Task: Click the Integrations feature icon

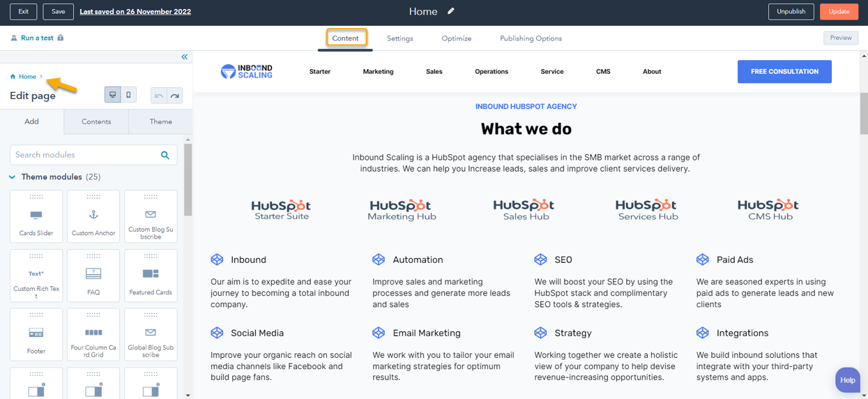Action: point(702,333)
